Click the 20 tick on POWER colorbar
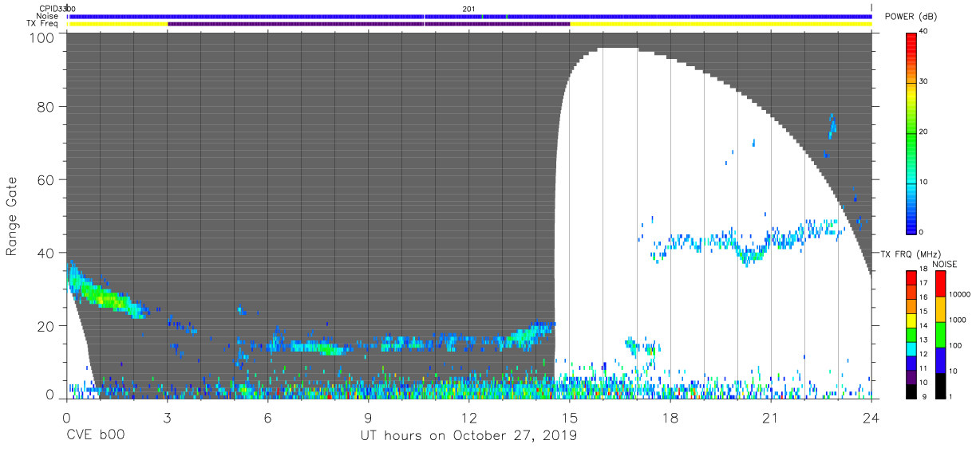This screenshot has height=452, width=980. pos(923,132)
